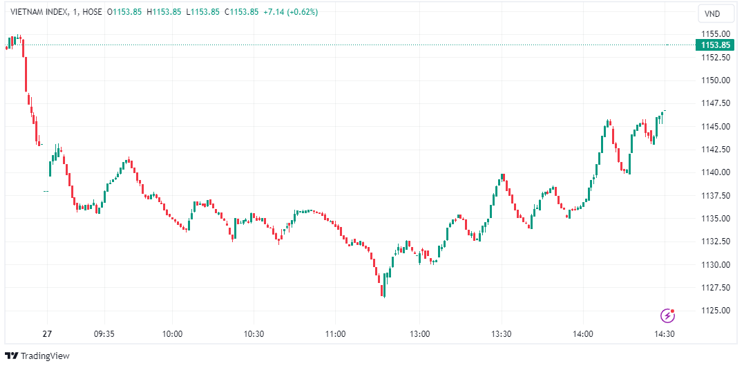This screenshot has height=367, width=741.
Task: Click the 13:30 time axis label
Action: coord(502,334)
